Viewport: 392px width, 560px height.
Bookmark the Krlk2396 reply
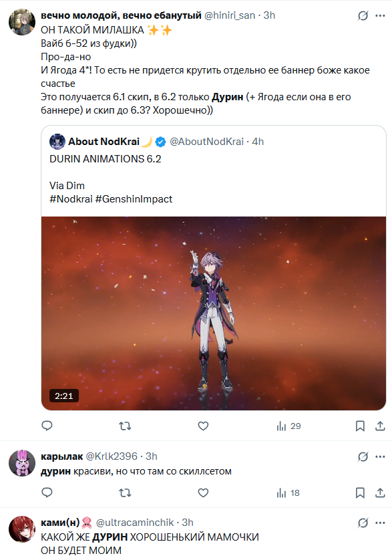tap(360, 493)
